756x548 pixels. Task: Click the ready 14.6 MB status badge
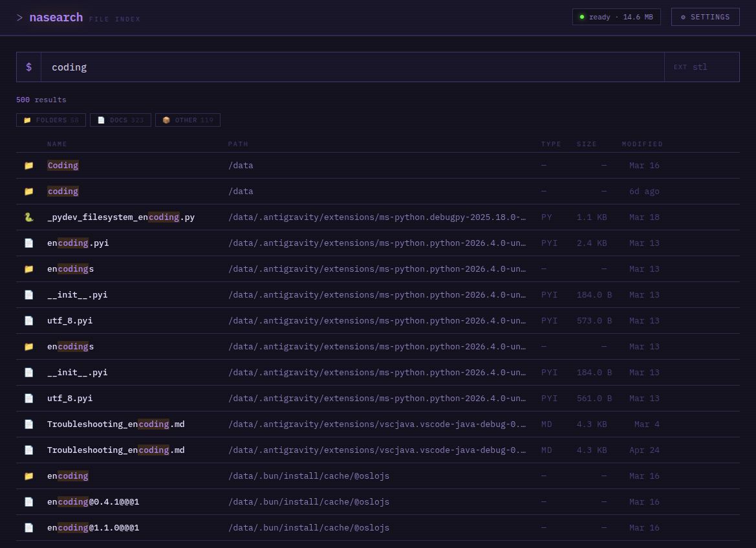(616, 17)
